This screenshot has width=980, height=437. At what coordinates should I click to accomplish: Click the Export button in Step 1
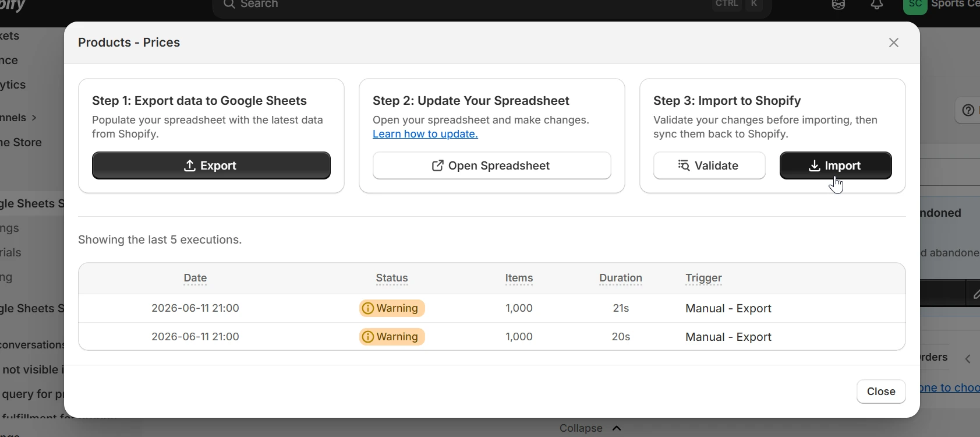tap(211, 165)
